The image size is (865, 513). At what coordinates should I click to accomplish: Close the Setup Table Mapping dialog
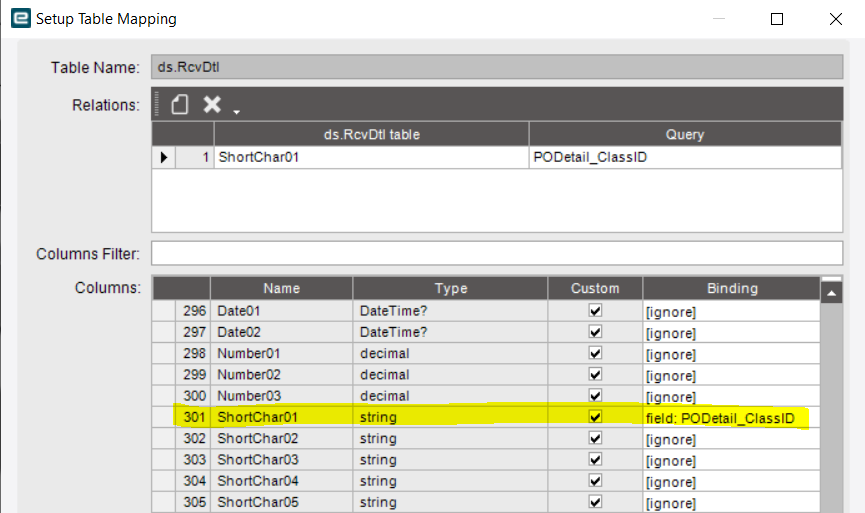(x=836, y=19)
